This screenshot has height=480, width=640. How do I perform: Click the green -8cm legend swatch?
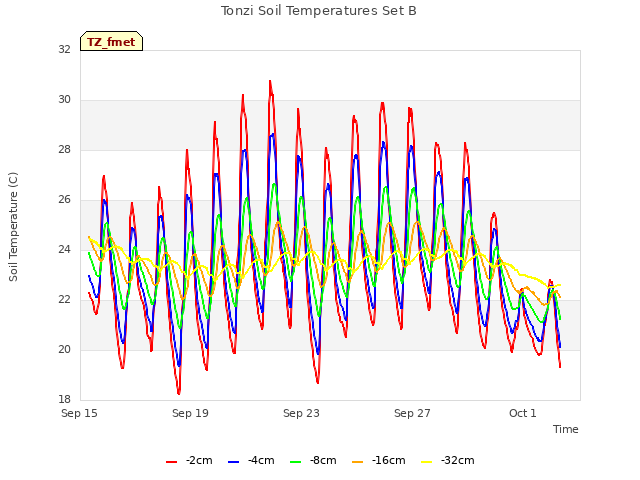296,462
